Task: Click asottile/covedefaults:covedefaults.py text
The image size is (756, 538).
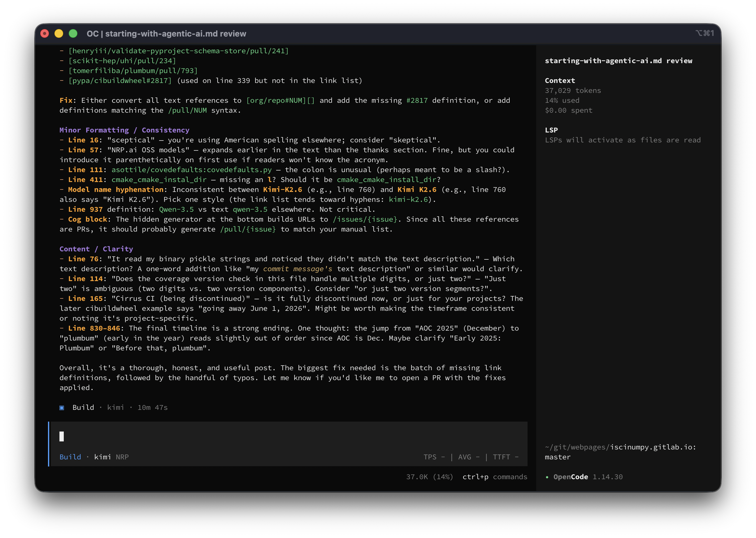Action: (192, 170)
